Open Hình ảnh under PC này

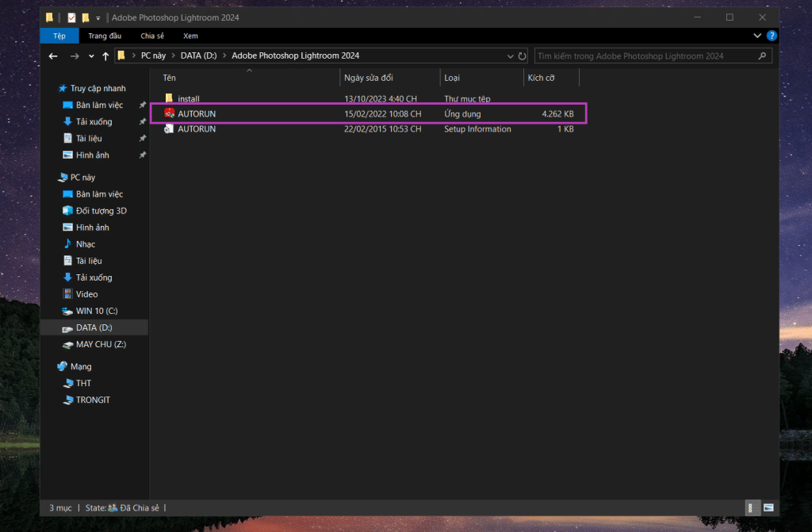pyautogui.click(x=86, y=228)
